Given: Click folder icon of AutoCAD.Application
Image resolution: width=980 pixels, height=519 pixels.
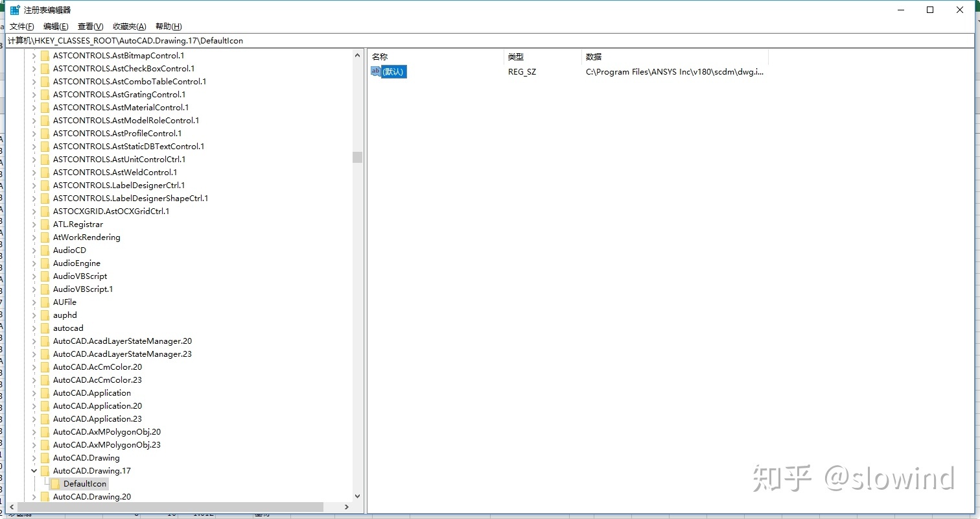Looking at the screenshot, I should pyautogui.click(x=45, y=393).
